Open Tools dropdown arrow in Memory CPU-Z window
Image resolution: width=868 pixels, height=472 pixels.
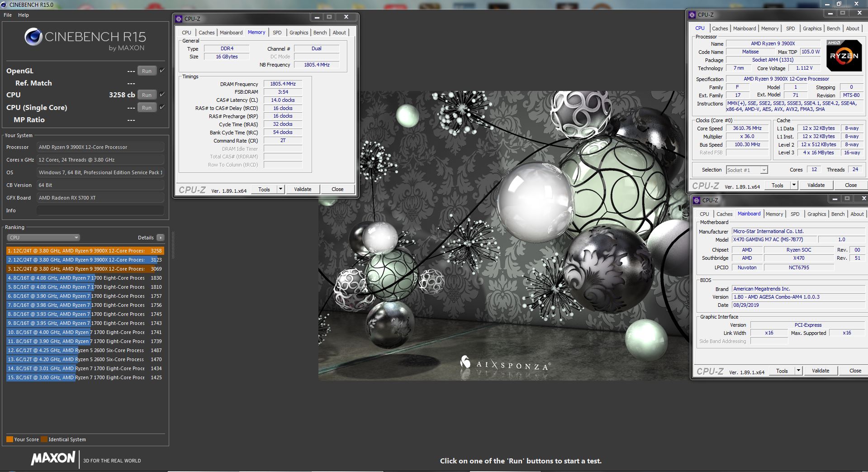pyautogui.click(x=280, y=189)
